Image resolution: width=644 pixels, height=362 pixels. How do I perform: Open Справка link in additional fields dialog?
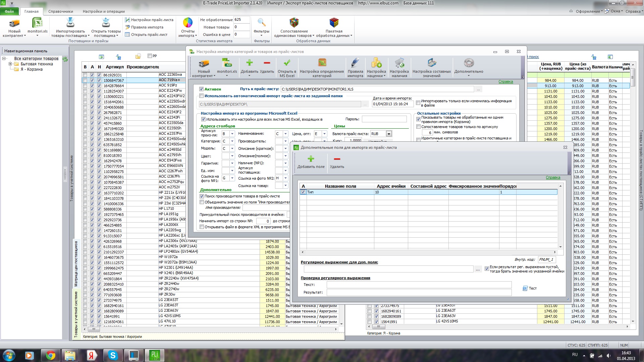553,178
